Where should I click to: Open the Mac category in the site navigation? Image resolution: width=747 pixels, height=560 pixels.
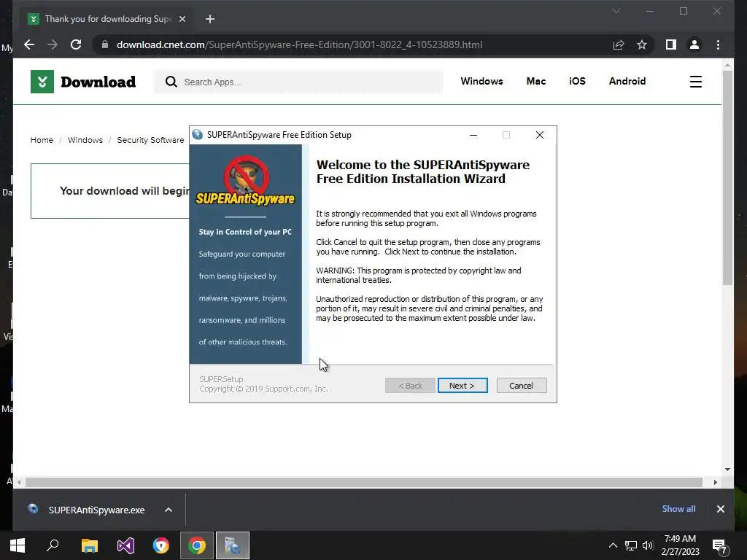coord(536,81)
